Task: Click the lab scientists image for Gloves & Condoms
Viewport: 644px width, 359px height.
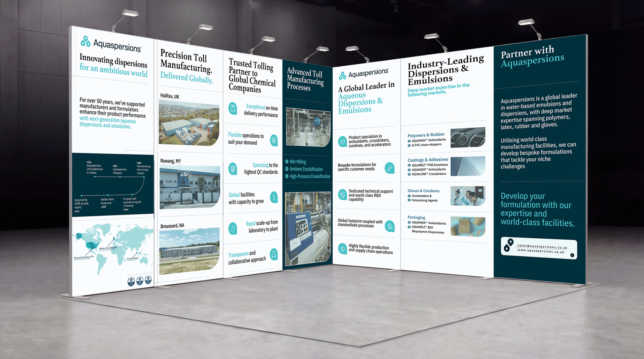Action: [x=468, y=196]
